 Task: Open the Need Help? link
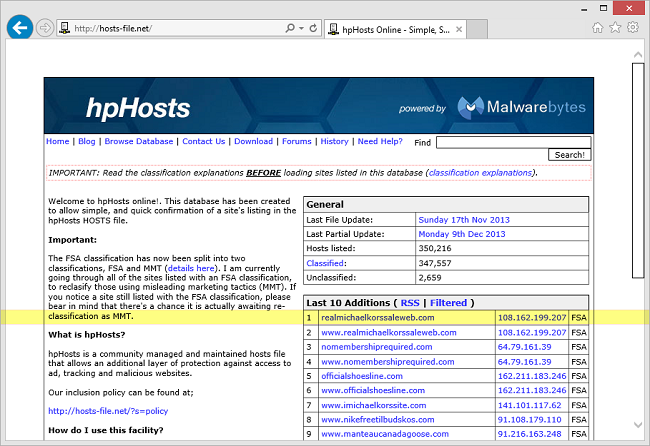pos(380,141)
